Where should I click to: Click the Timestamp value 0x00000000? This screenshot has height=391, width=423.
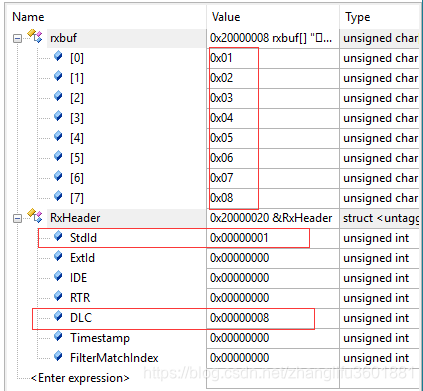point(239,338)
